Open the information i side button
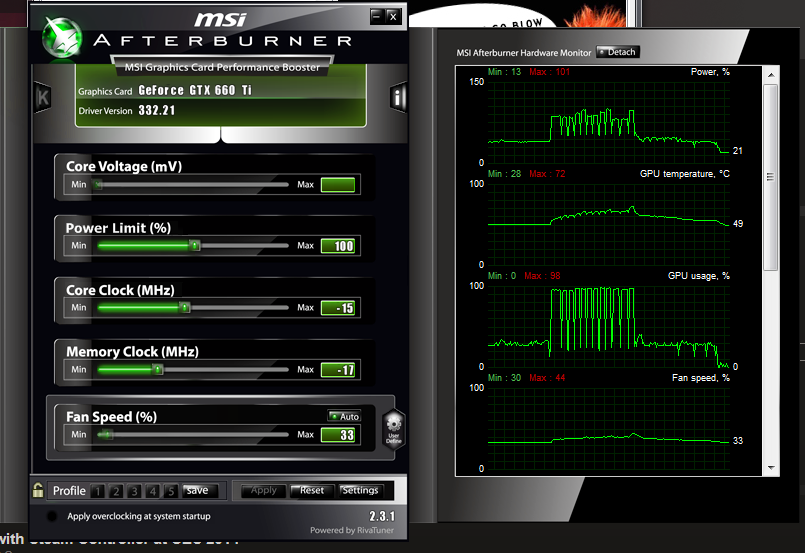Viewport: 807px width, 554px height. pyautogui.click(x=398, y=97)
